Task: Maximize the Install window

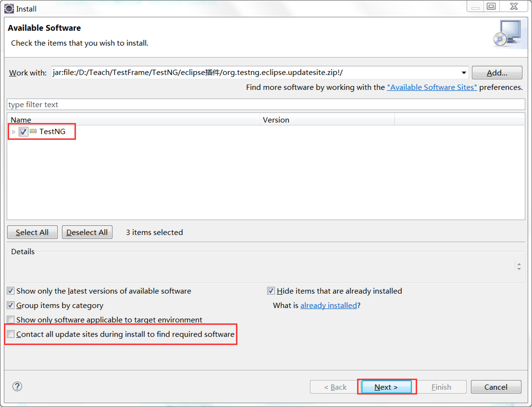Action: (491, 6)
